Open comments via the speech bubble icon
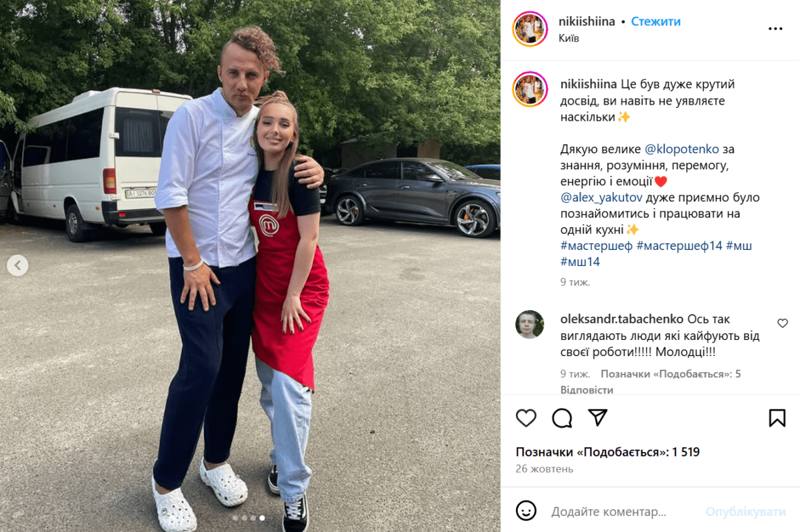The width and height of the screenshot is (800, 532). 562,418
